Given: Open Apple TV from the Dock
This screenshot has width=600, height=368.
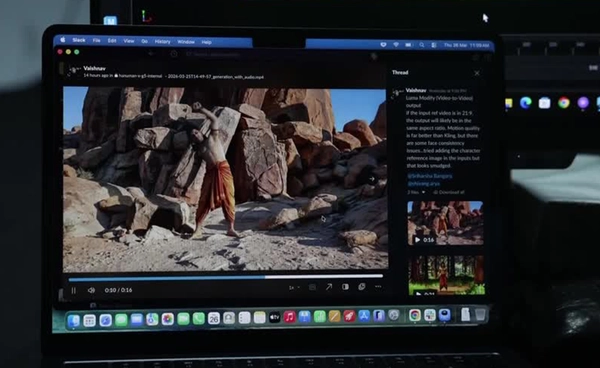Looking at the screenshot, I should (274, 317).
